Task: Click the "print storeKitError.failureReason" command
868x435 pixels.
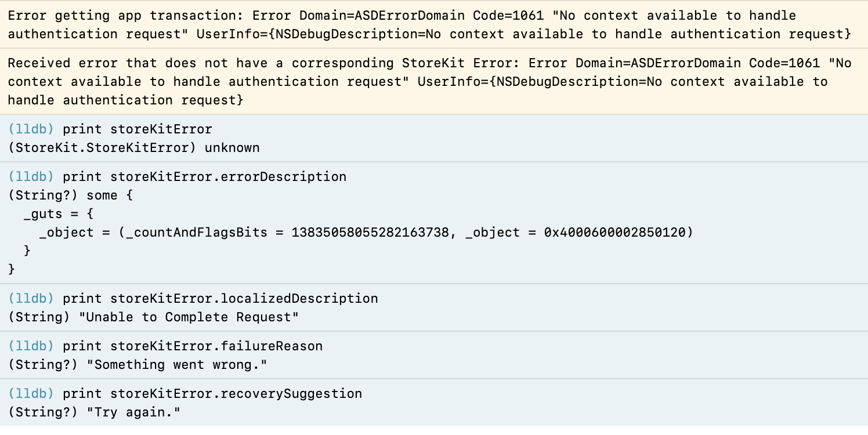Action: tap(193, 346)
